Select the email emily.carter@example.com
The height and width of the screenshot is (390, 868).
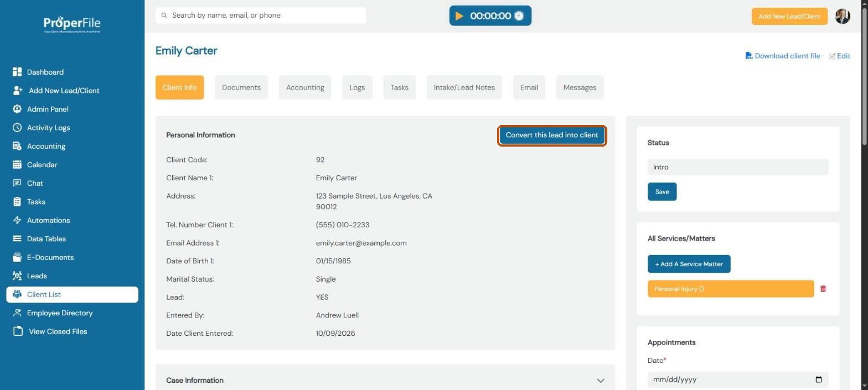(361, 243)
